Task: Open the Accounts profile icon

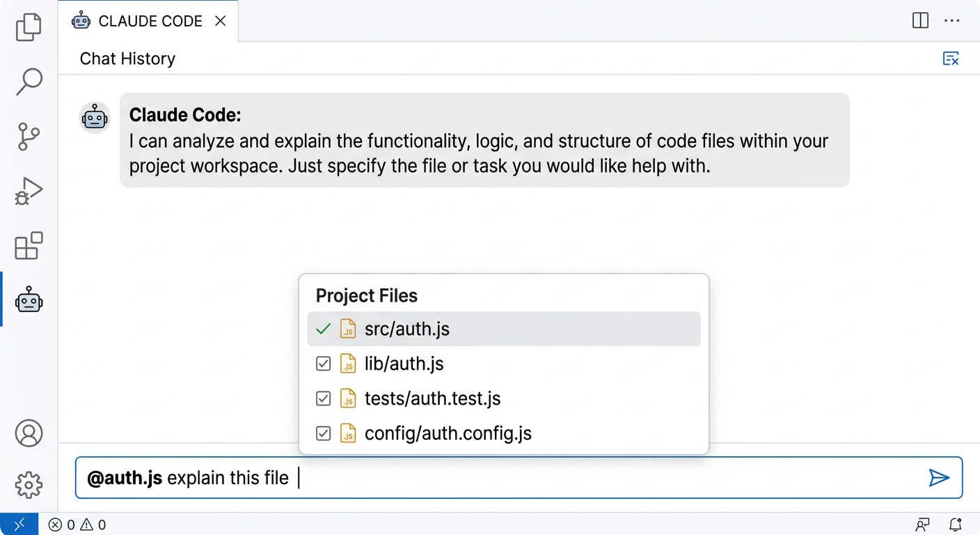Action: (x=29, y=433)
